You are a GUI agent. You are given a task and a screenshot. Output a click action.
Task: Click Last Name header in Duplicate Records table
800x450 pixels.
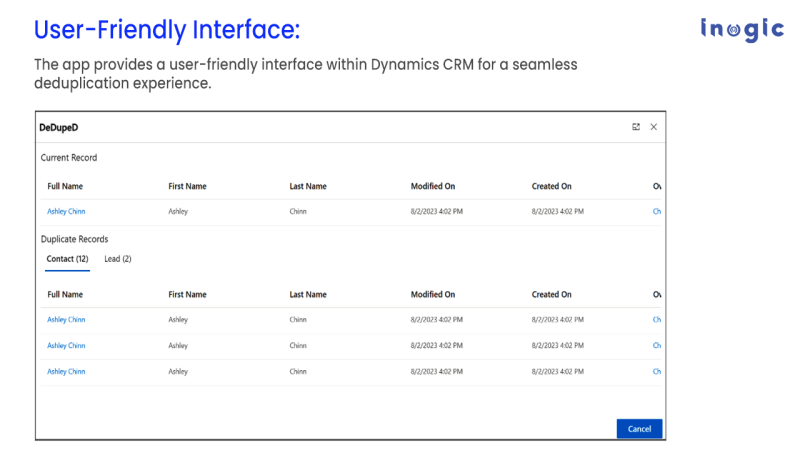click(x=308, y=294)
